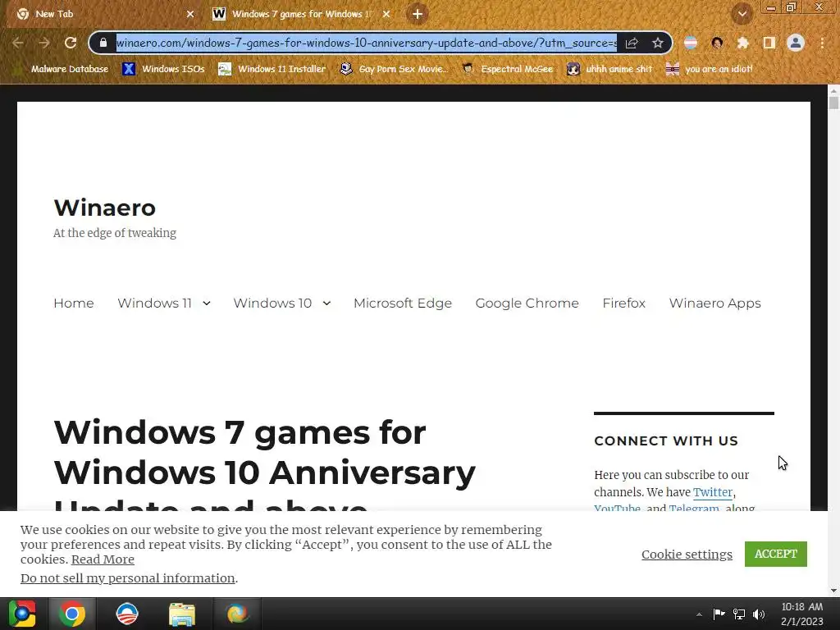The image size is (840, 630).
Task: Bookmark this page with the star icon
Action: tap(658, 43)
